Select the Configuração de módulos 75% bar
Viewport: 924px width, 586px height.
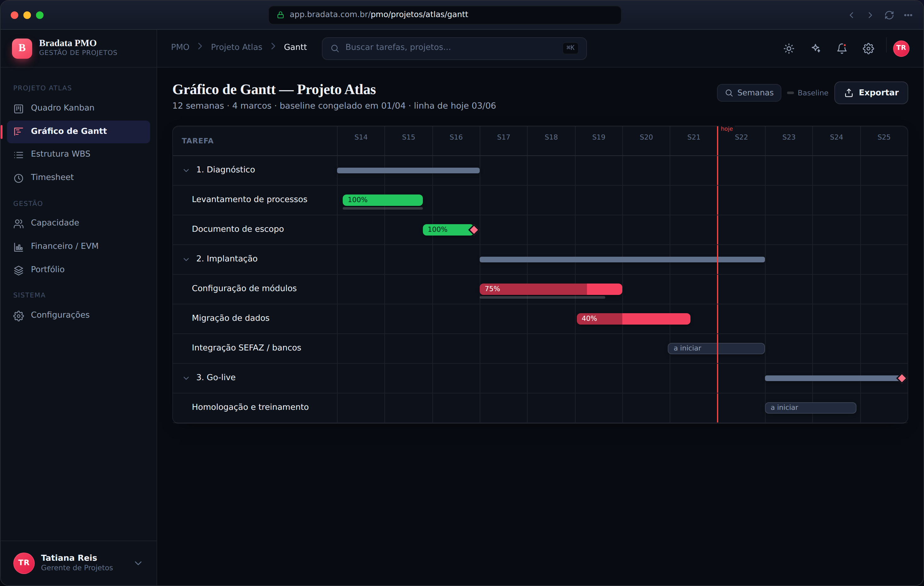(551, 289)
